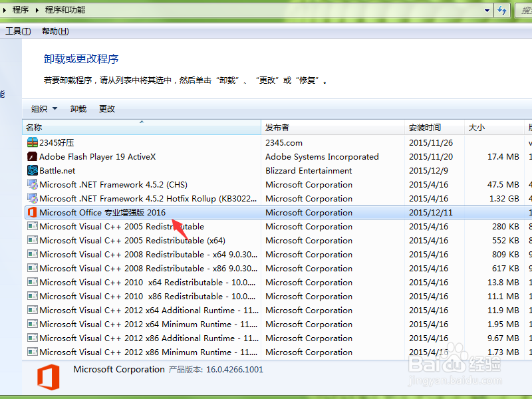Open the address bar history dropdown
Screen dimensions: 532x399
pyautogui.click(x=487, y=11)
